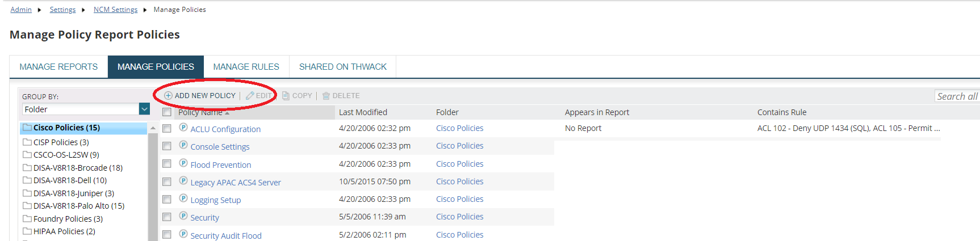Check the Console Settings row checkbox

[167, 146]
